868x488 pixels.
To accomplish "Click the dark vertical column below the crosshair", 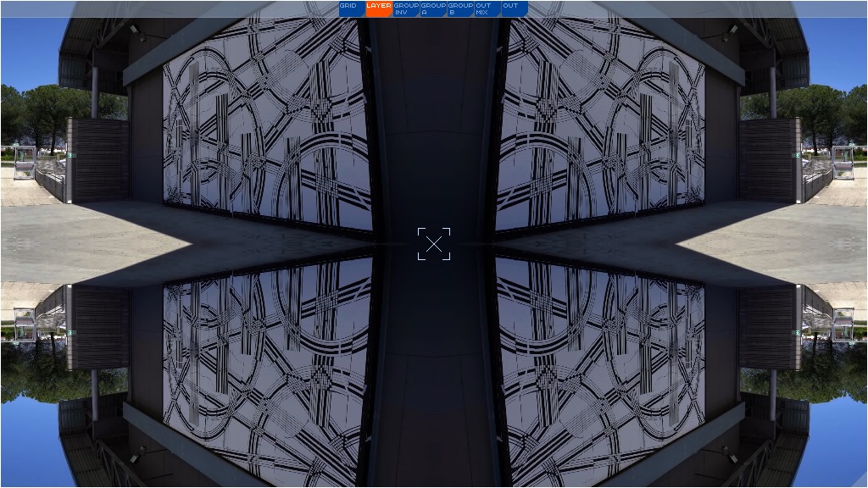I will 434,381.
